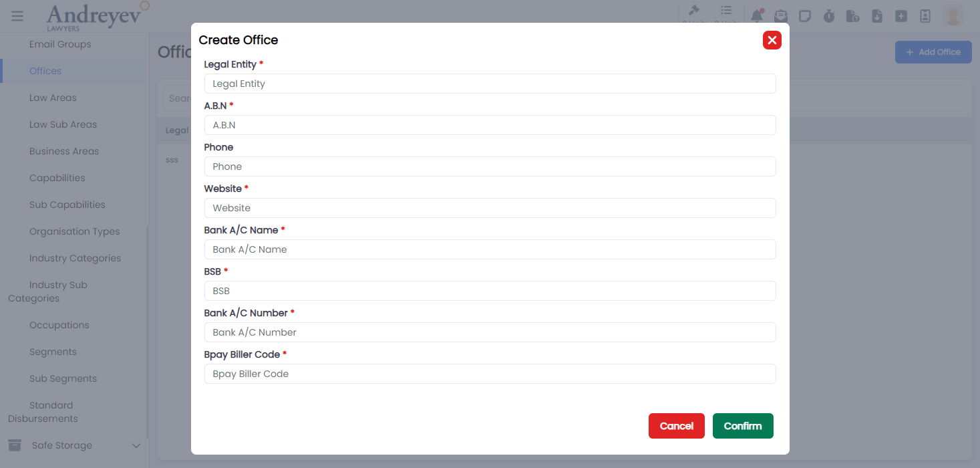
Task: Click the plus icon in the top toolbar
Action: [x=901, y=15]
